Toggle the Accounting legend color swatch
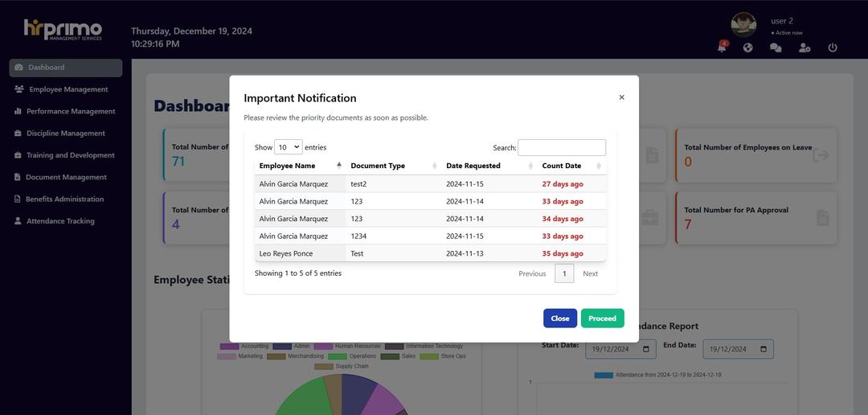The image size is (868, 415). 229,347
